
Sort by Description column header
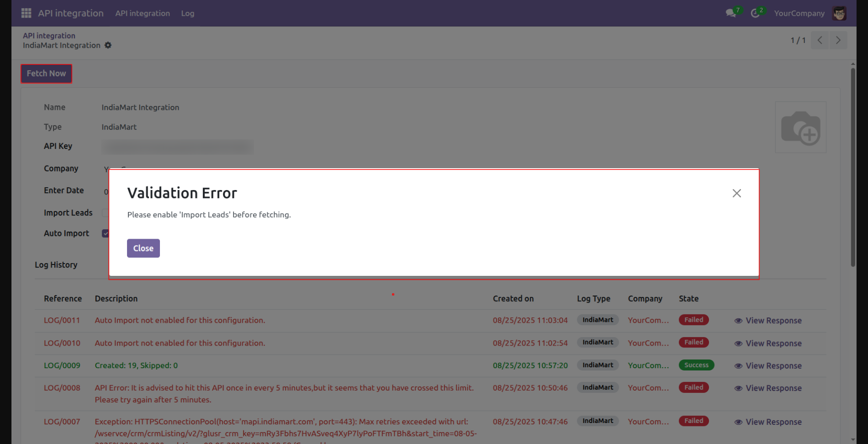tap(116, 299)
